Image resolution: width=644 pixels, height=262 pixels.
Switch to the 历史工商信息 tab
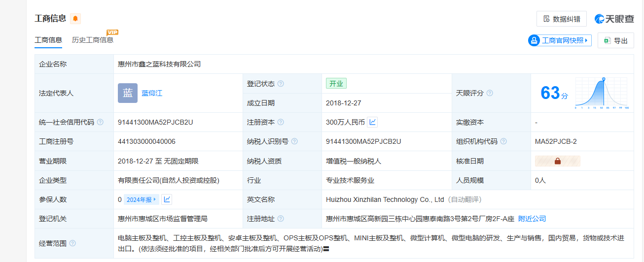pyautogui.click(x=93, y=40)
